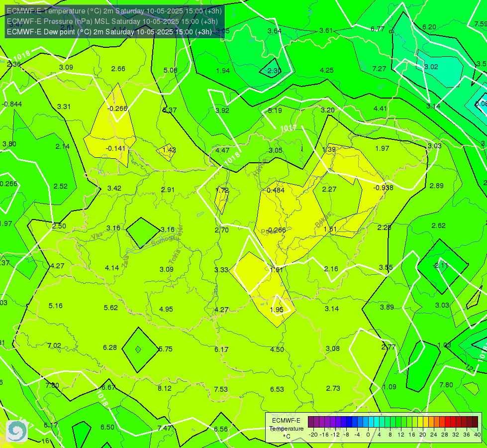Screen dimensions: 487x448
Task: Click the dew point value 6.67
Action: coord(109,387)
